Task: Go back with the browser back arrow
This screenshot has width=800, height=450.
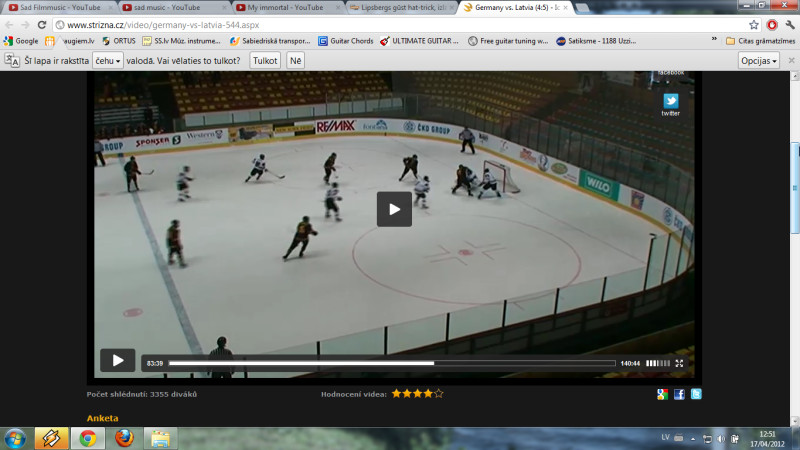Action: (9, 25)
